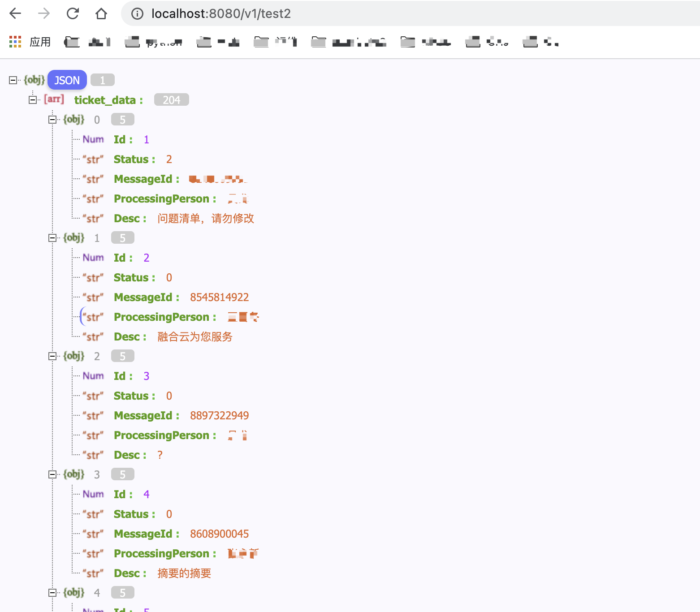Image resolution: width=700 pixels, height=612 pixels.
Task: Click the forward navigation arrow
Action: coord(43,13)
